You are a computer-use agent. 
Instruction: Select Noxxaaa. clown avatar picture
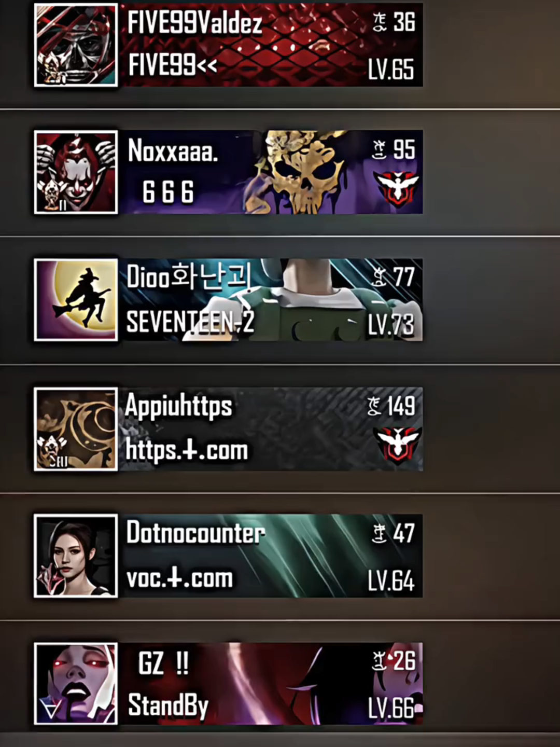(x=76, y=172)
